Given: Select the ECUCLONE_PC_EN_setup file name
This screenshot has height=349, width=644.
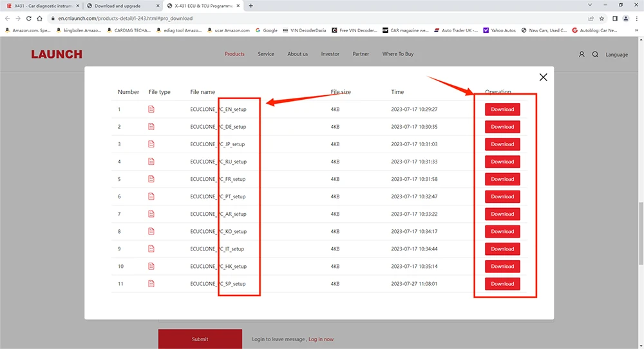Looking at the screenshot, I should (218, 109).
